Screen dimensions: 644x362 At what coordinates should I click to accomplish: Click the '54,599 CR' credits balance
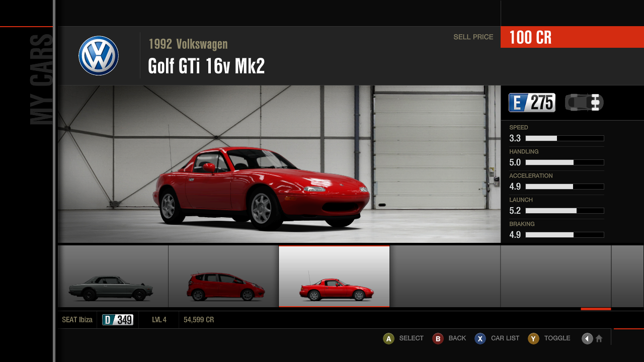[199, 320]
